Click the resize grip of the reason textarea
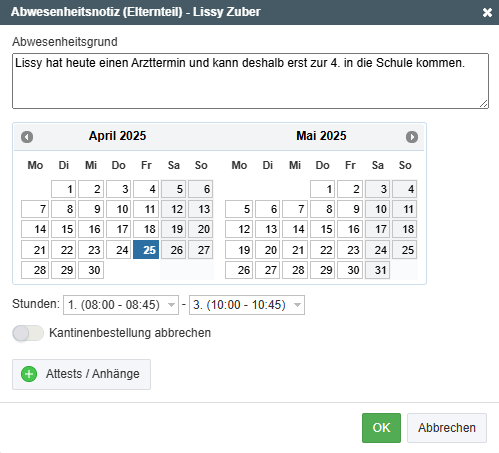Screen dimensions: 499x453 pyautogui.click(x=484, y=104)
